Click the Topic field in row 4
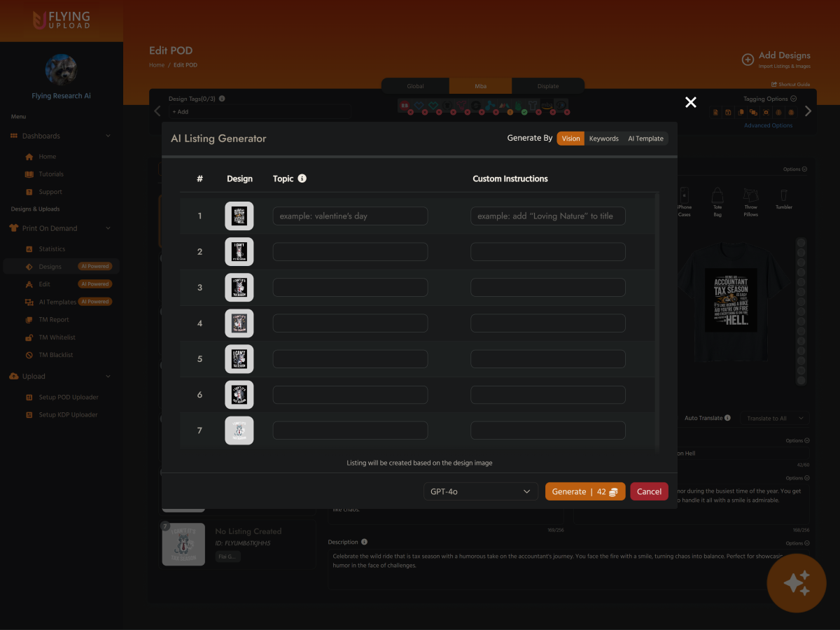The width and height of the screenshot is (840, 630). coord(350,323)
